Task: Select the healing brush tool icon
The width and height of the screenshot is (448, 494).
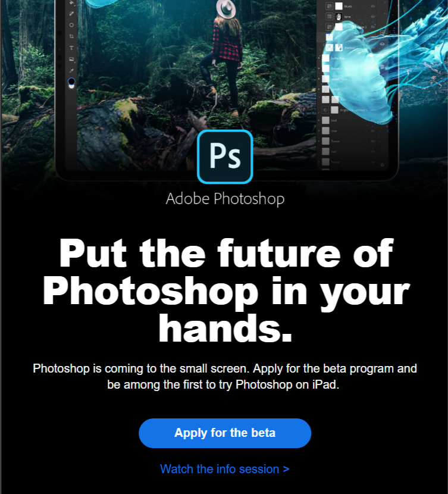Action: point(71,14)
